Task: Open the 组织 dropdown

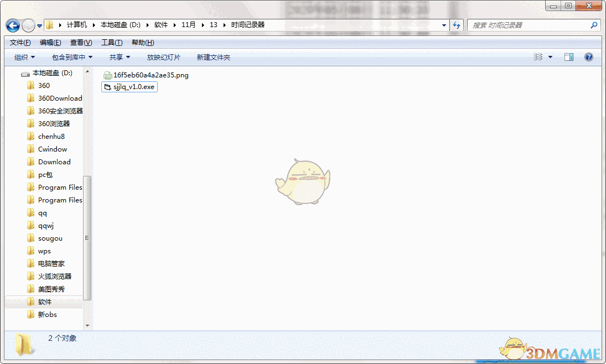Action: coord(24,57)
